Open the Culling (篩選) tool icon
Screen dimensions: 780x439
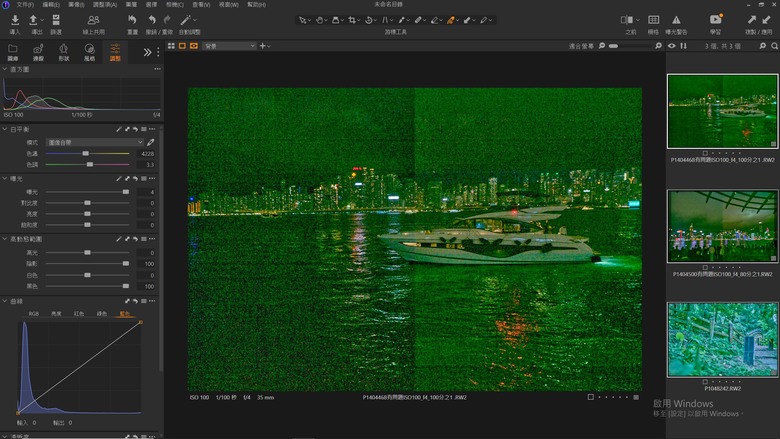[x=56, y=20]
